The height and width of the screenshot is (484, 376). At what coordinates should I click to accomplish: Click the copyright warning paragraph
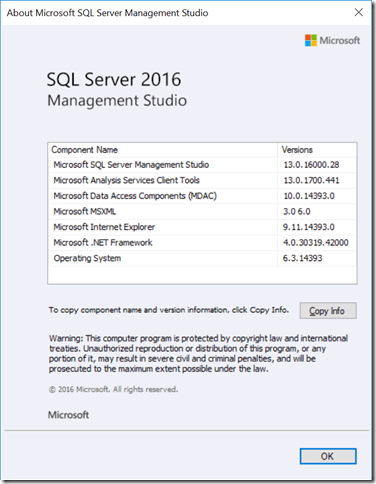199,354
